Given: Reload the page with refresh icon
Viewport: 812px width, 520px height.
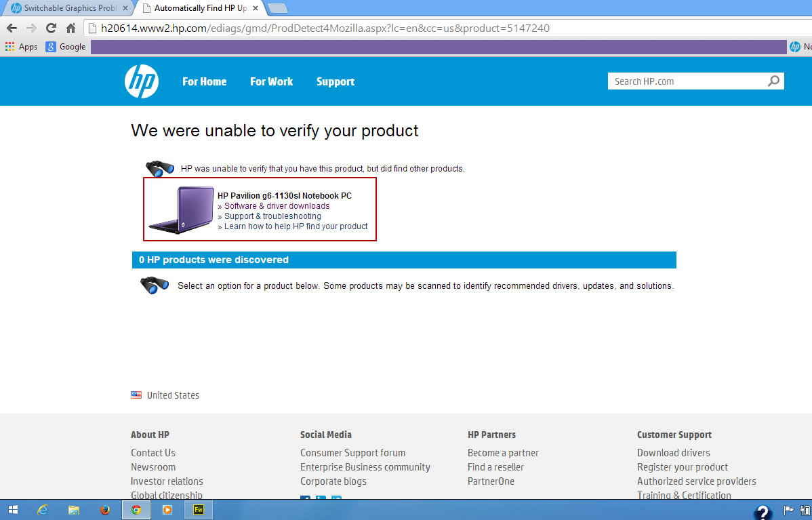Looking at the screenshot, I should [51, 28].
